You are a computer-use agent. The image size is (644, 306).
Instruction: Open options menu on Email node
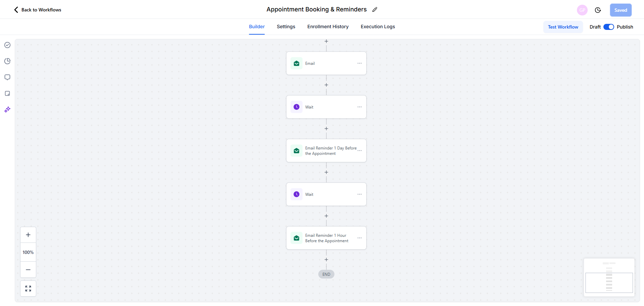pos(360,63)
